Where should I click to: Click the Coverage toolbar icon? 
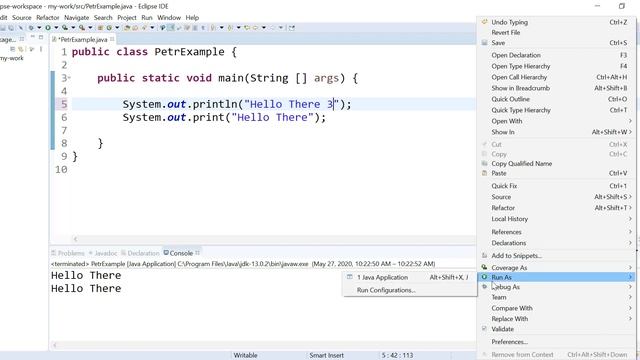pyautogui.click(x=65, y=28)
